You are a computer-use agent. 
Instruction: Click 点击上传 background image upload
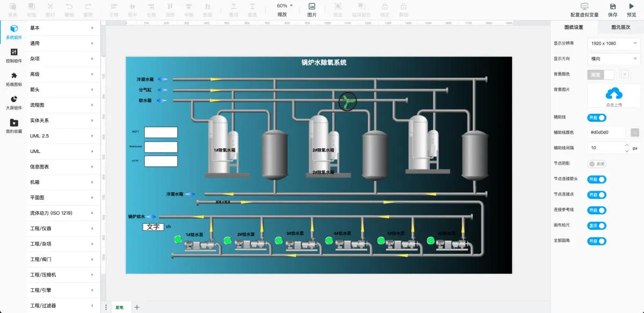[614, 96]
